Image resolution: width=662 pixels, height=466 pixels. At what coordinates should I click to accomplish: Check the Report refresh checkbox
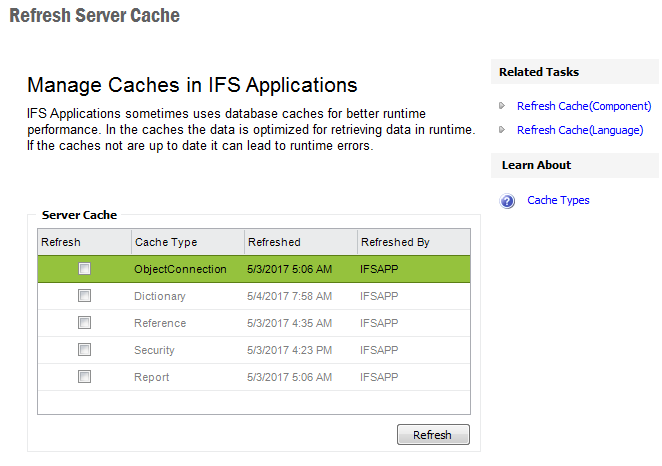[84, 377]
